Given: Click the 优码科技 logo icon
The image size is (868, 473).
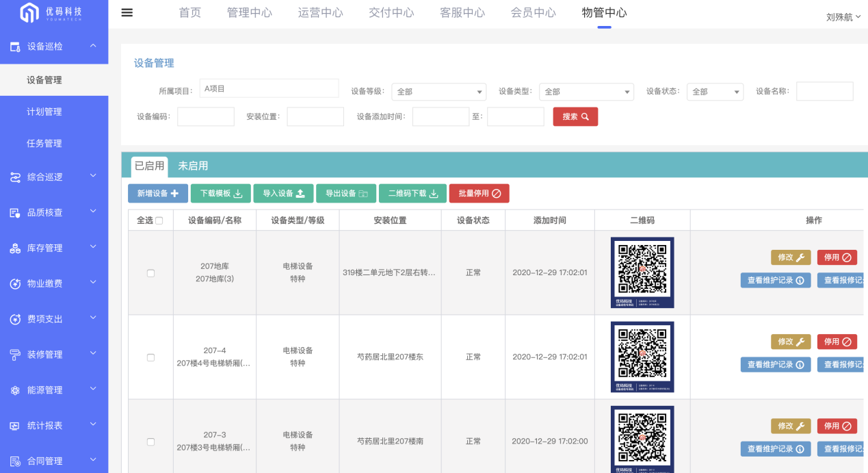Looking at the screenshot, I should click(29, 13).
